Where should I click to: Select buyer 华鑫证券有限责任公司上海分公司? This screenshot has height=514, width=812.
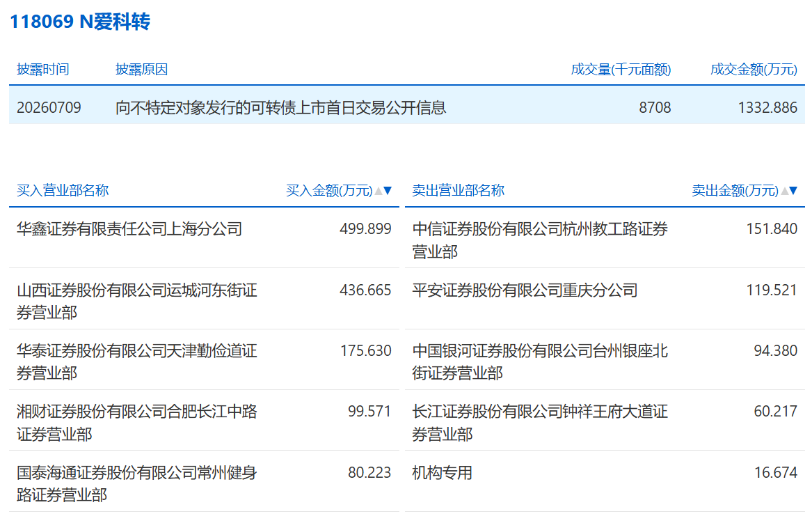129,229
